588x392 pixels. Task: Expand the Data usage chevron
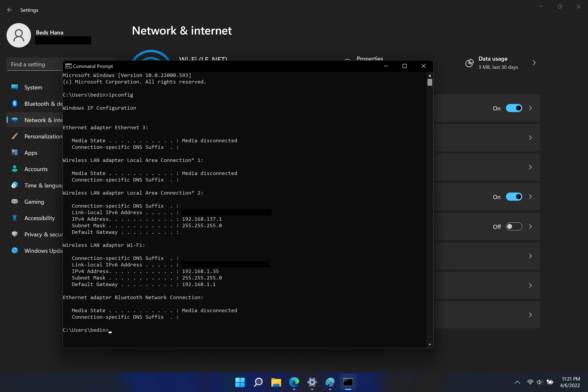[534, 63]
